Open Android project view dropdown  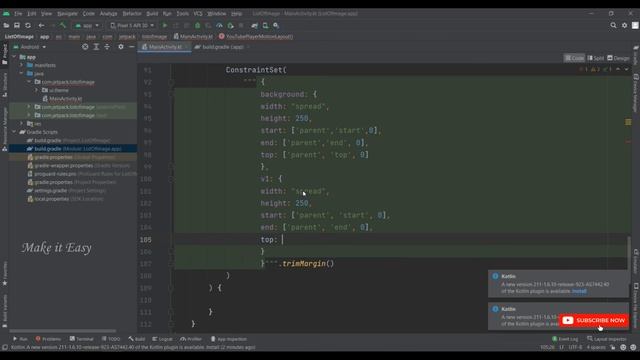coord(30,47)
